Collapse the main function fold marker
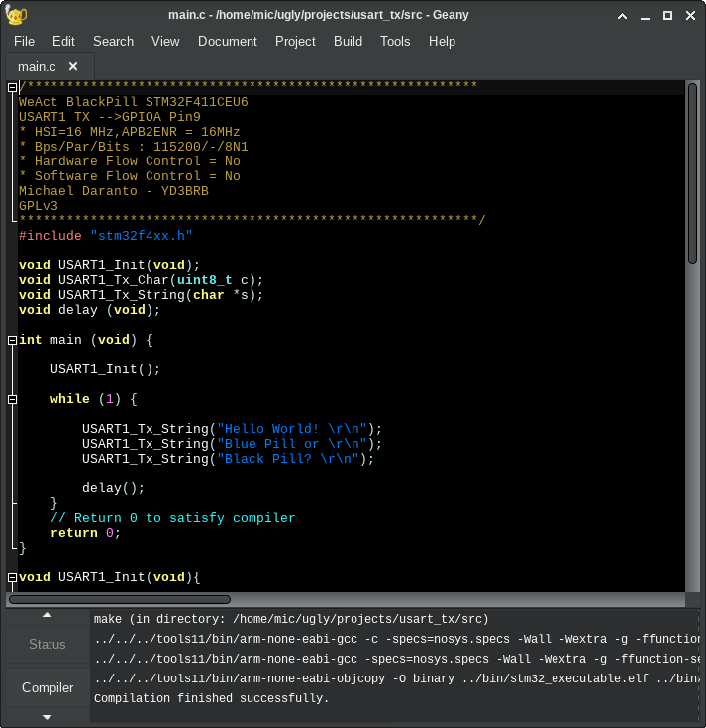Image resolution: width=706 pixels, height=728 pixels. [12, 340]
